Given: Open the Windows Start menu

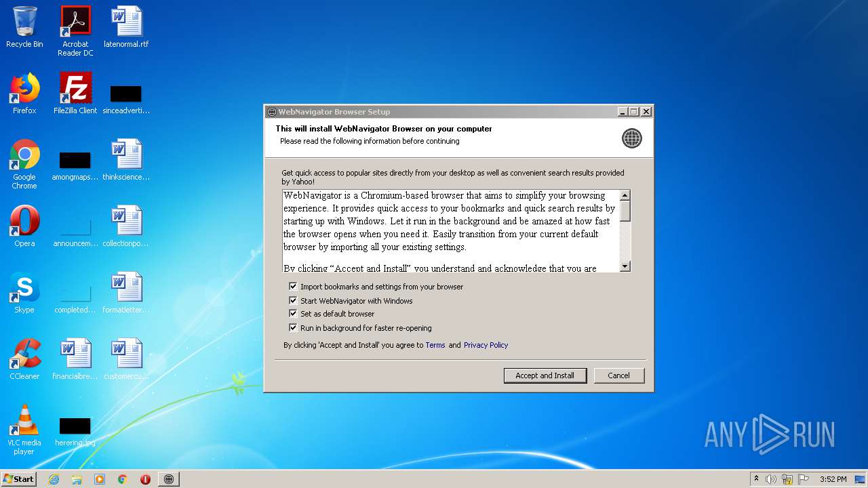Looking at the screenshot, I should coord(18,479).
